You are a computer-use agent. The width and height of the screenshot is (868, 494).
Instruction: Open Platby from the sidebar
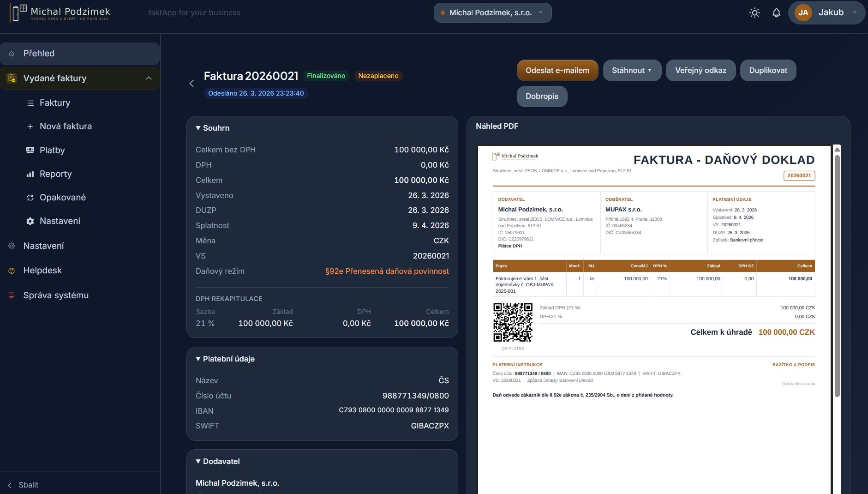click(52, 150)
